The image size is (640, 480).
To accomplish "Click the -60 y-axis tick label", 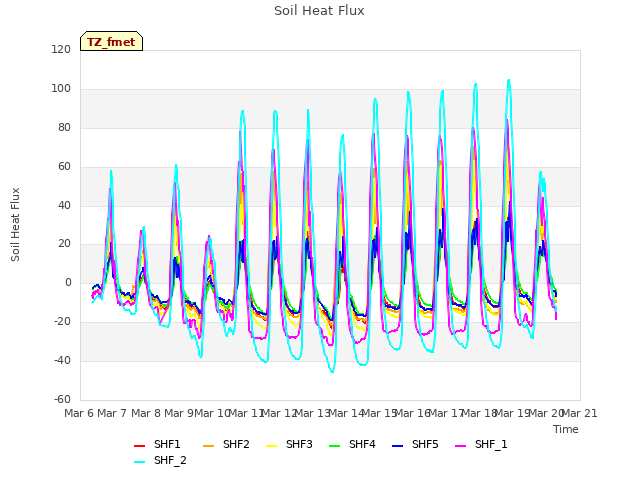I will (62, 399).
